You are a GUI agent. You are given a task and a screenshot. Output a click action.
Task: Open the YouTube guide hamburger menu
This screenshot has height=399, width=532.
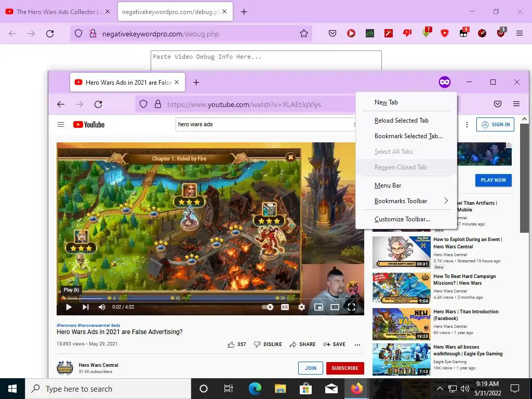[x=61, y=125]
